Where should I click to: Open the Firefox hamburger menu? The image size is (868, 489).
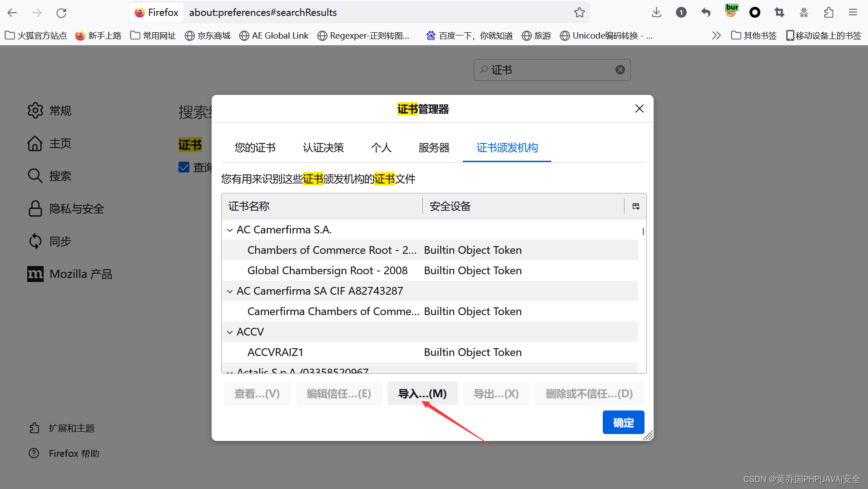click(853, 13)
